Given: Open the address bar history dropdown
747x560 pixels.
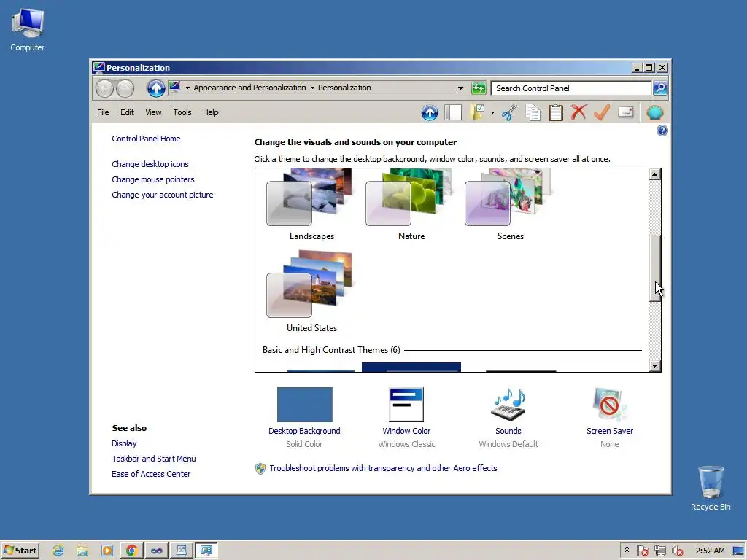Looking at the screenshot, I should pos(460,88).
